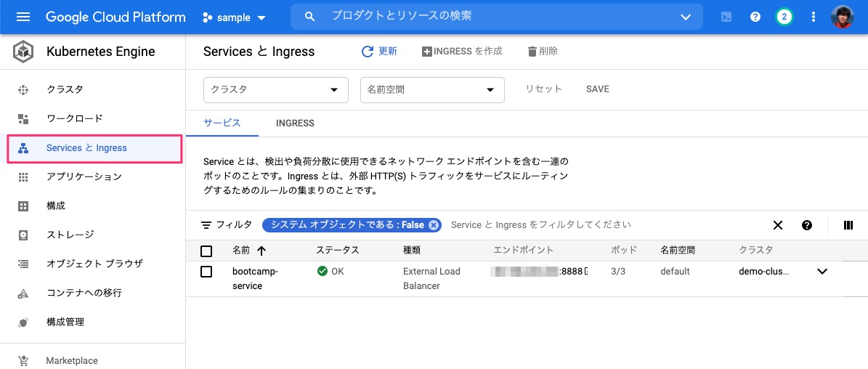
Task: Open the help question mark icon in header
Action: click(755, 17)
